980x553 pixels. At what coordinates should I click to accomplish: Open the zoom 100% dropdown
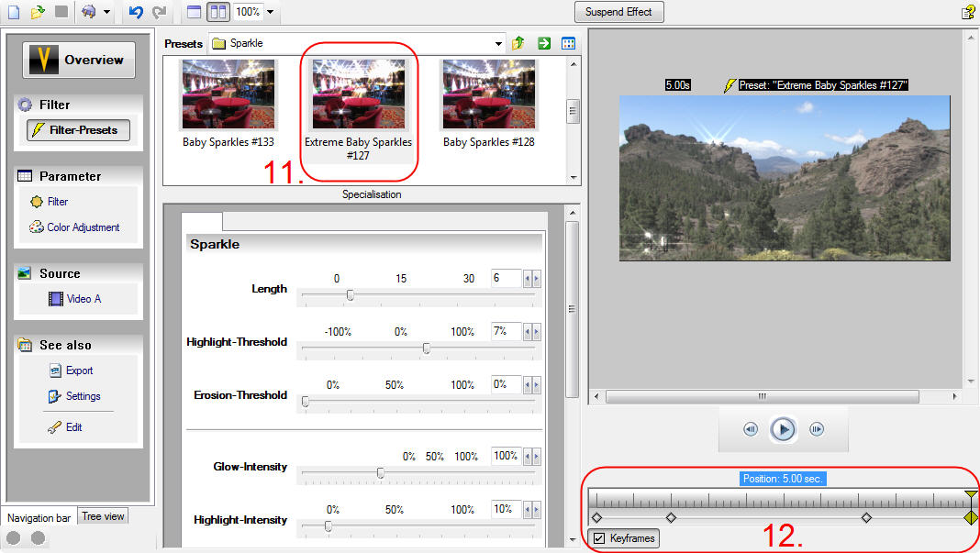(270, 12)
